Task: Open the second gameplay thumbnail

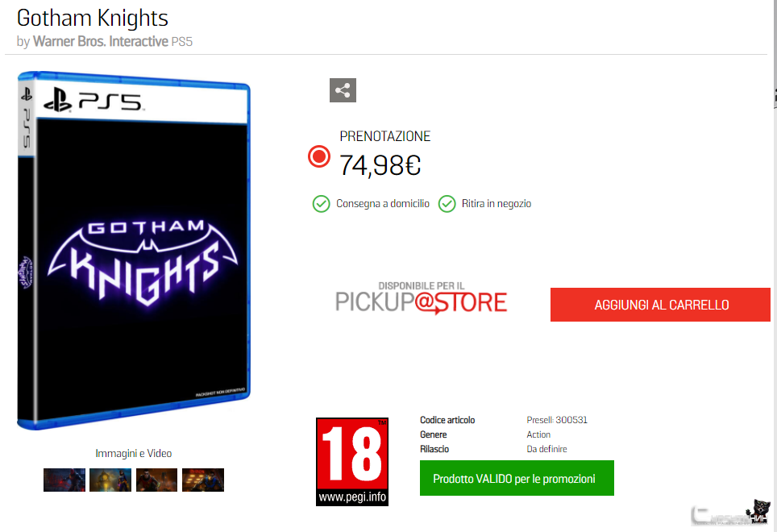Action: pyautogui.click(x=110, y=480)
